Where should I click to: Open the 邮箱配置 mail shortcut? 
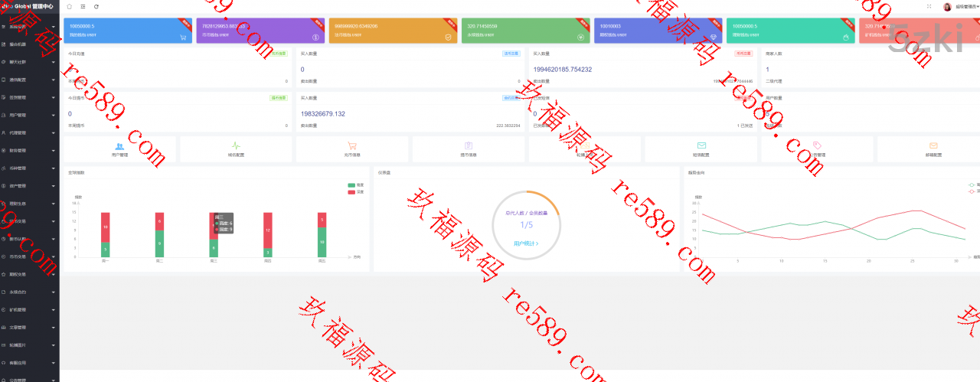pos(933,149)
